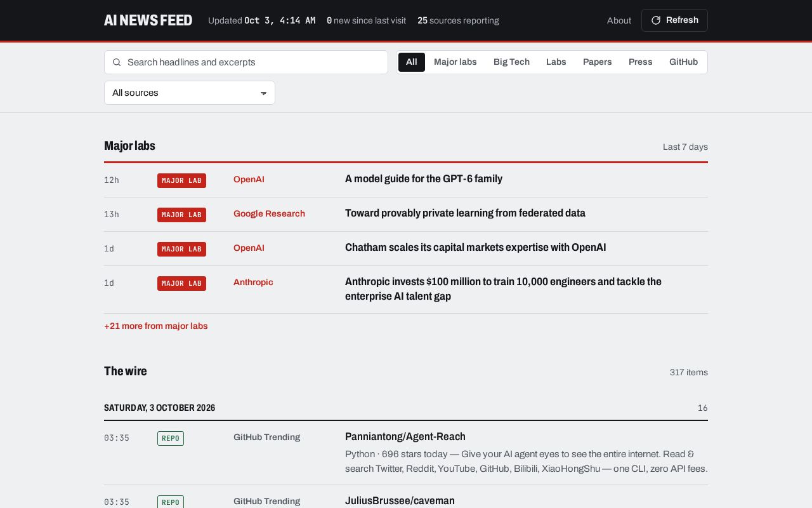The width and height of the screenshot is (812, 508).
Task: Click the REPO badge beside Agent-Reach
Action: pos(171,438)
